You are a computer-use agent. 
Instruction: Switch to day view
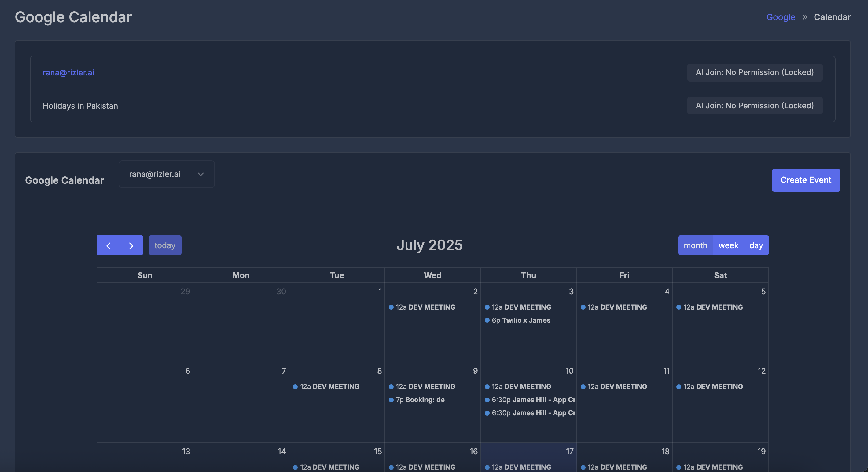[x=756, y=245]
